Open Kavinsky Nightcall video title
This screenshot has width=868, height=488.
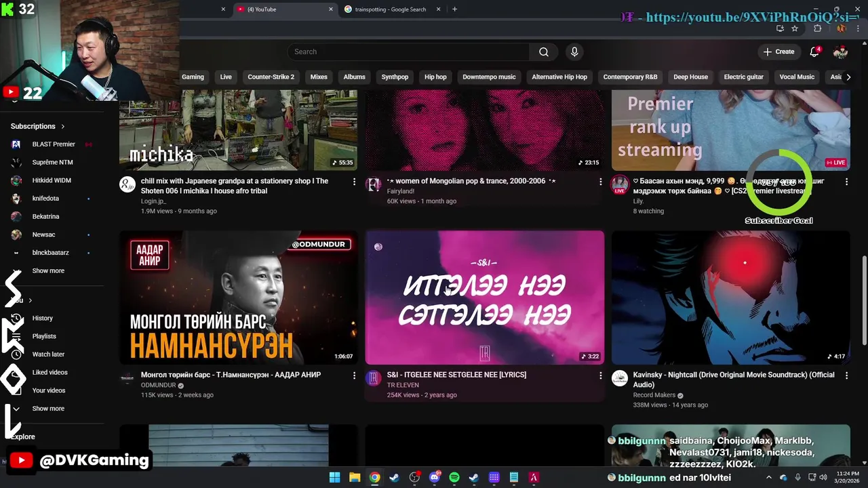(734, 380)
